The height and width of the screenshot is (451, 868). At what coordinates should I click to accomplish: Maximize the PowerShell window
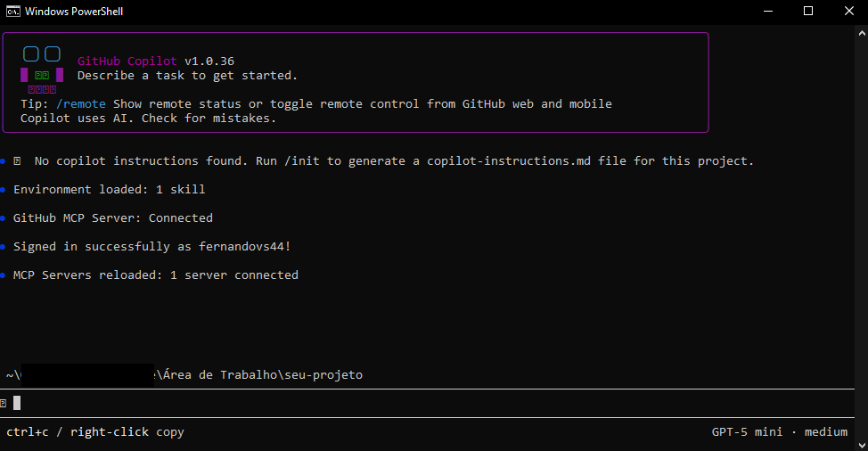(808, 12)
